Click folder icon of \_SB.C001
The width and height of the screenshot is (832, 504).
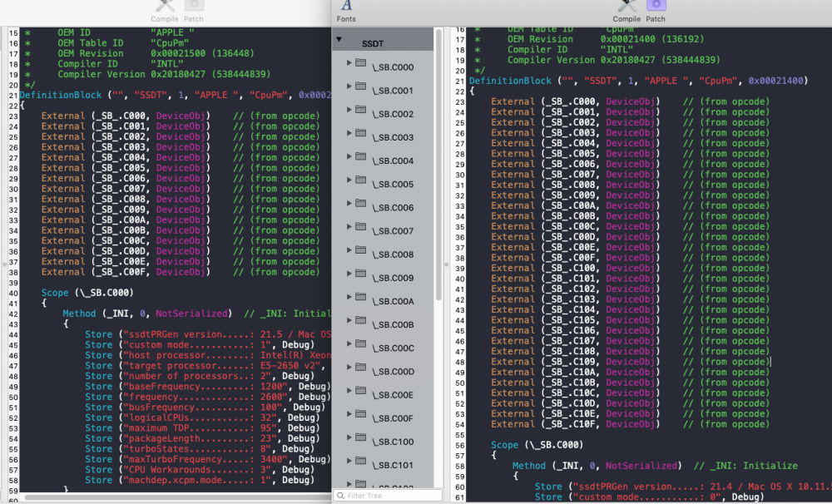tap(361, 86)
